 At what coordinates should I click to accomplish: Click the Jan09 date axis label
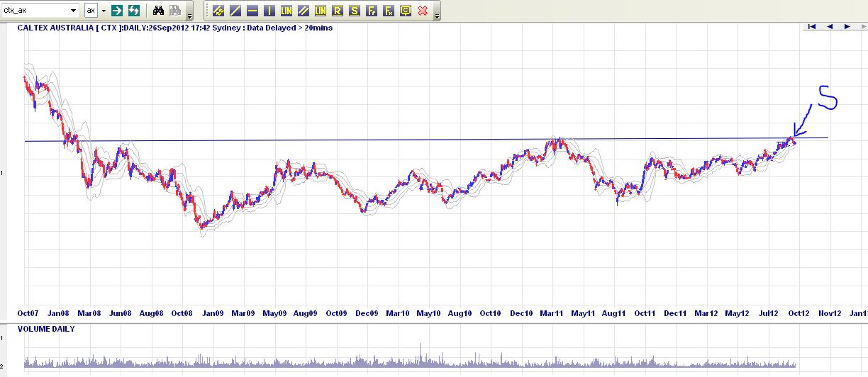213,313
